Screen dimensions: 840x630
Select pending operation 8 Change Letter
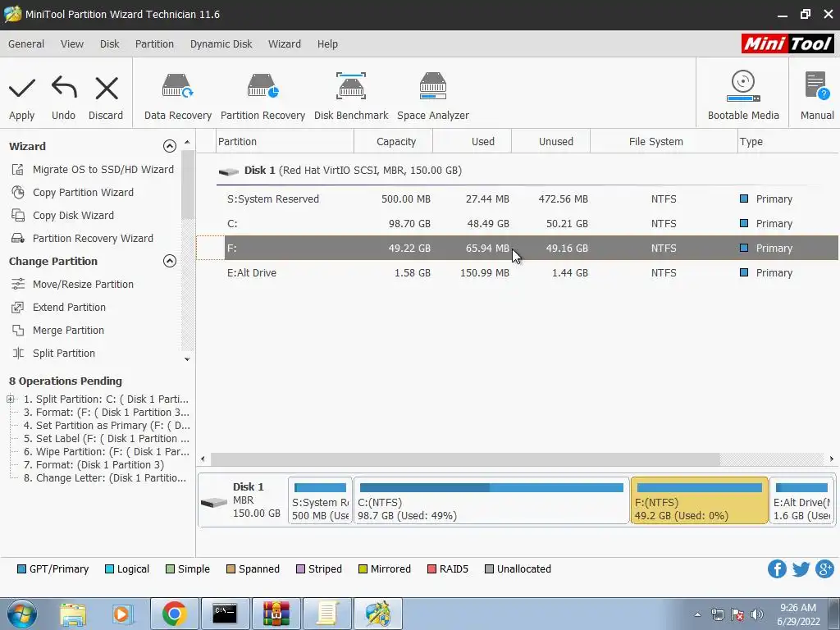pyautogui.click(x=105, y=478)
